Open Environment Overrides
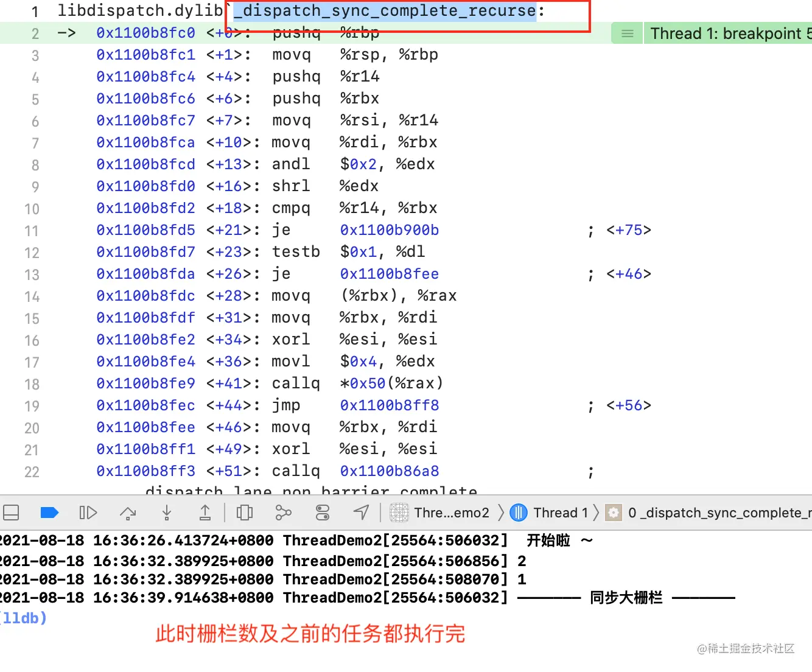The width and height of the screenshot is (812, 672). click(x=323, y=513)
